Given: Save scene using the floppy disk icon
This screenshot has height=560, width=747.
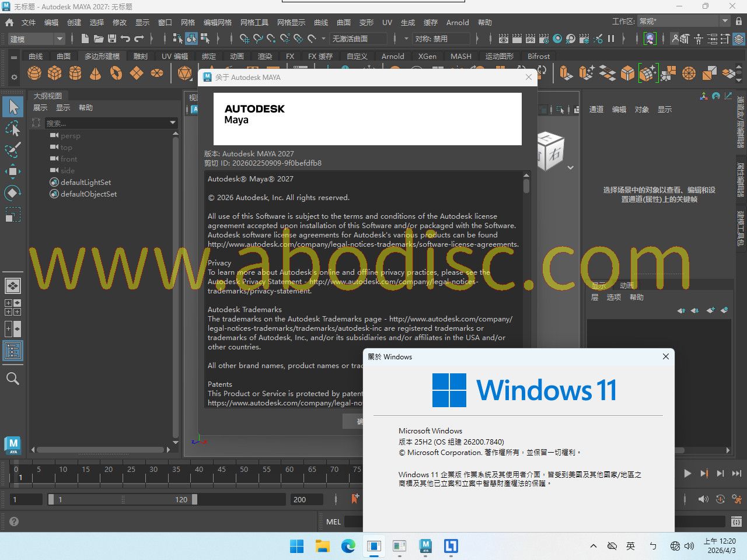Looking at the screenshot, I should click(112, 39).
